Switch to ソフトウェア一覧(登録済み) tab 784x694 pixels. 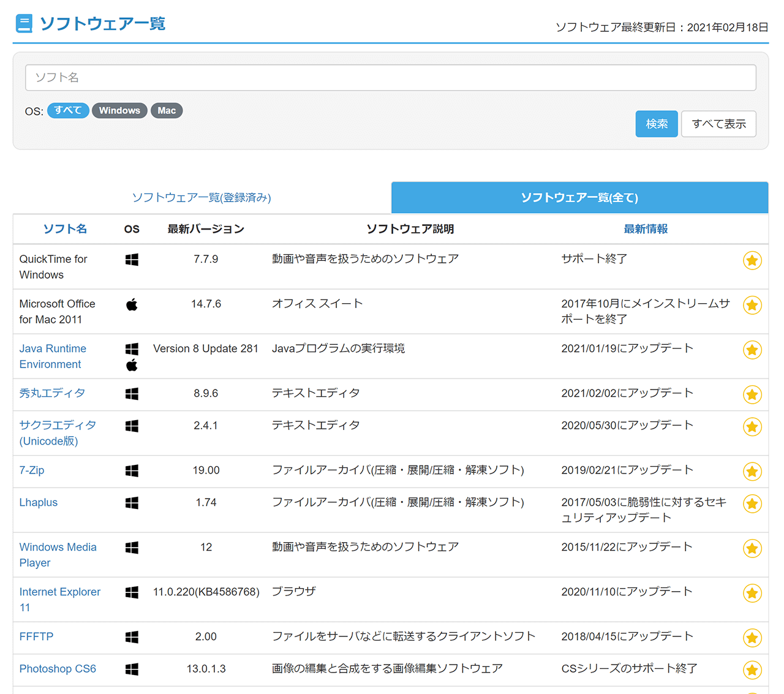pyautogui.click(x=202, y=197)
